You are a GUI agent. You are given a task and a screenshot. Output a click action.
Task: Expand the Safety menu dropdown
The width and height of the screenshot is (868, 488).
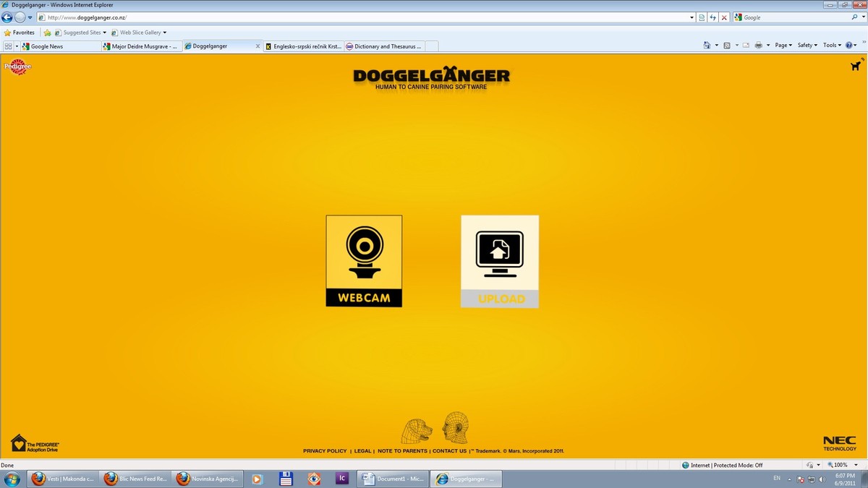[x=807, y=45]
